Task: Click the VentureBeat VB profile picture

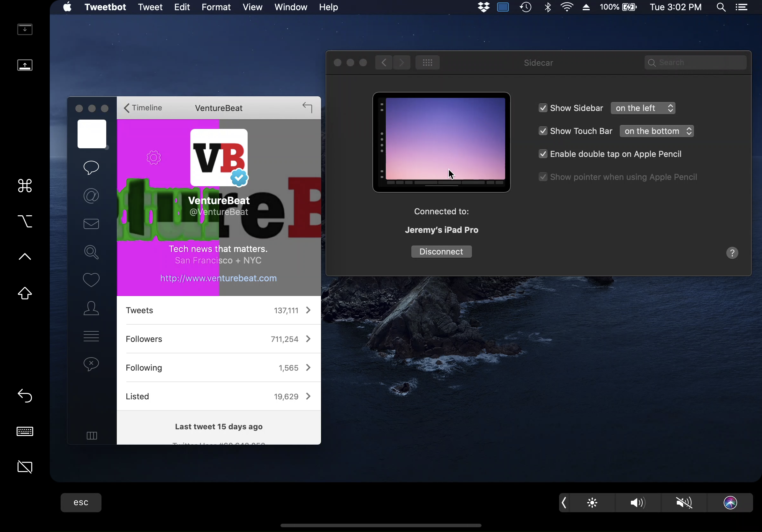Action: [219, 158]
